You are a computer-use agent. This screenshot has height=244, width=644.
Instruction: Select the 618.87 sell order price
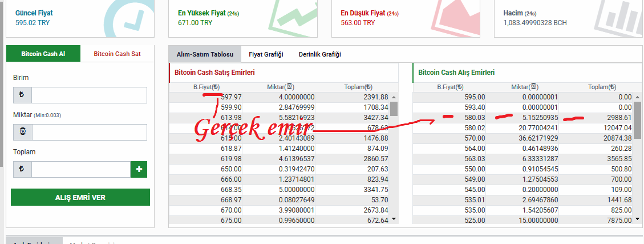click(231, 149)
